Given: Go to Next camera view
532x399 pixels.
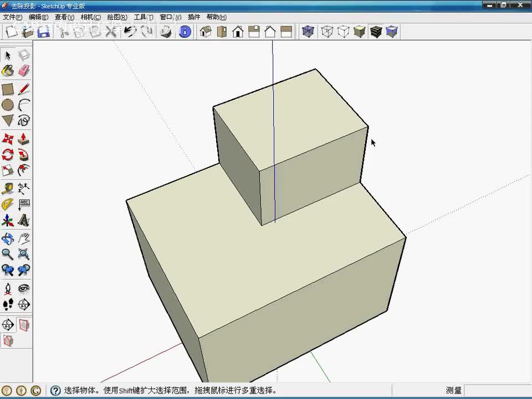Looking at the screenshot, I should tap(24, 270).
